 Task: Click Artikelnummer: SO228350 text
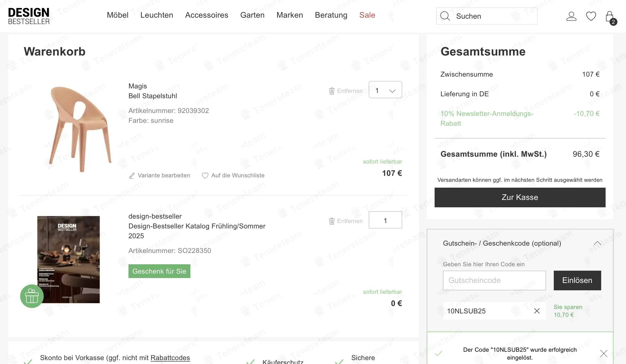tap(170, 251)
